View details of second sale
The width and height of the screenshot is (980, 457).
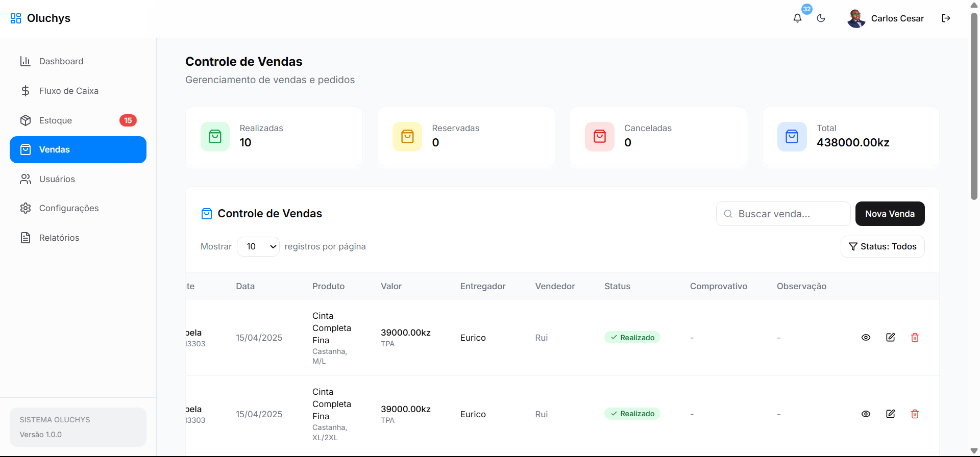tap(866, 414)
